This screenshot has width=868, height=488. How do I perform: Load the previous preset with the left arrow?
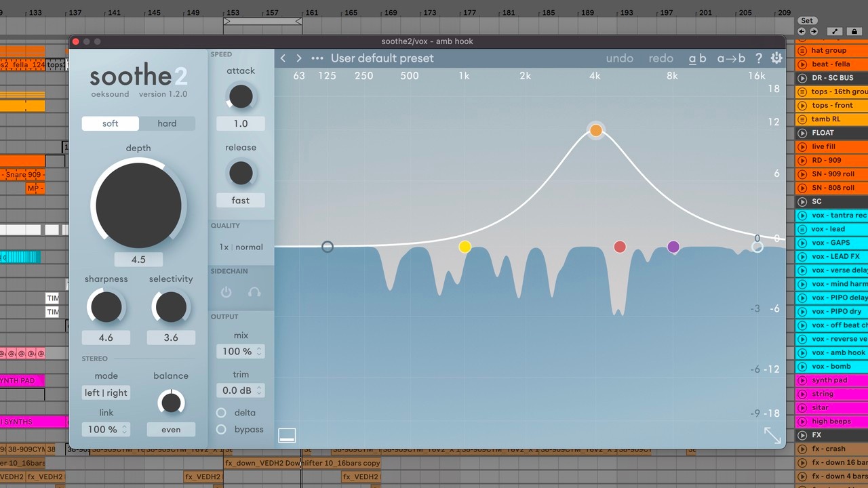283,58
